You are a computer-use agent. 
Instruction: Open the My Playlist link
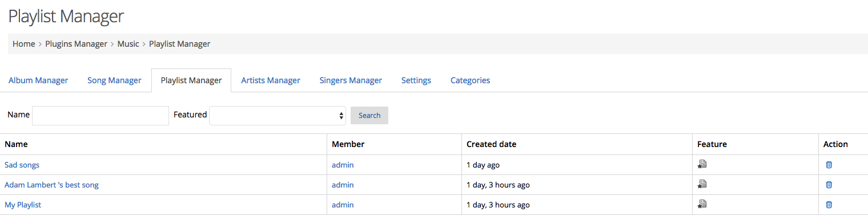click(x=23, y=205)
